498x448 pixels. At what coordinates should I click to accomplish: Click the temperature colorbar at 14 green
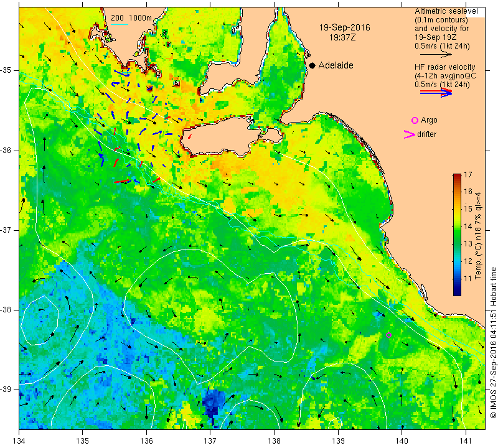(457, 226)
